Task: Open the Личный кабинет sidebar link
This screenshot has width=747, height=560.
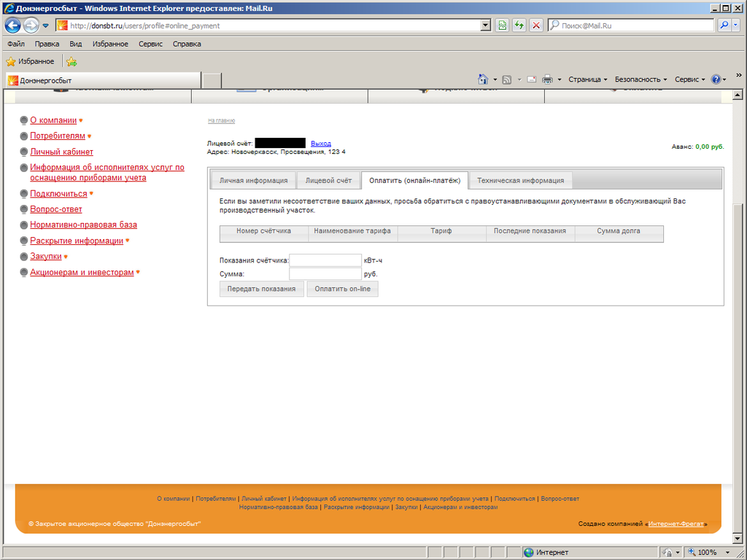Action: pos(61,152)
